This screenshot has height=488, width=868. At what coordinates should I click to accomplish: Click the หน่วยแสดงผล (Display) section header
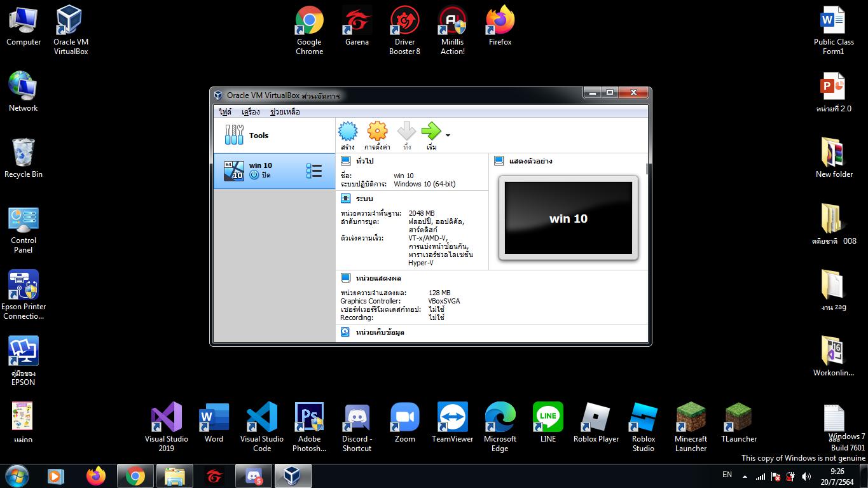click(x=378, y=278)
